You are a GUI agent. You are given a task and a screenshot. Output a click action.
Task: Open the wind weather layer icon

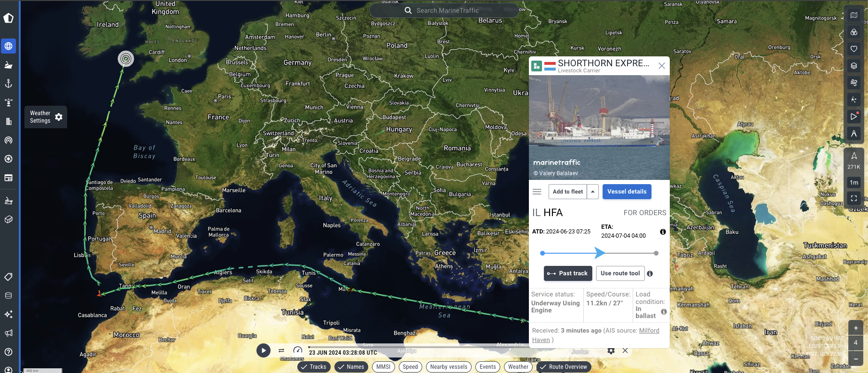(x=854, y=83)
